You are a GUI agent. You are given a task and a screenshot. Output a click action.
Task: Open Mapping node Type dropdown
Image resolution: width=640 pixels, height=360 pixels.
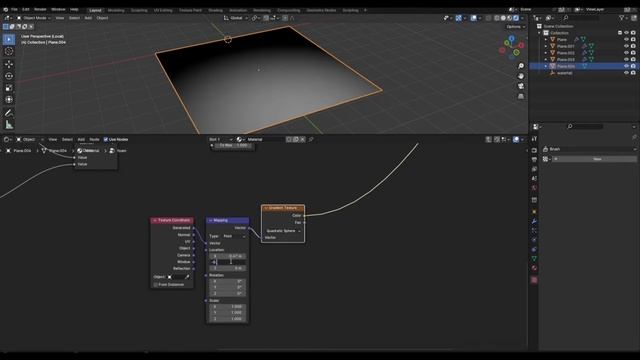[x=234, y=236]
